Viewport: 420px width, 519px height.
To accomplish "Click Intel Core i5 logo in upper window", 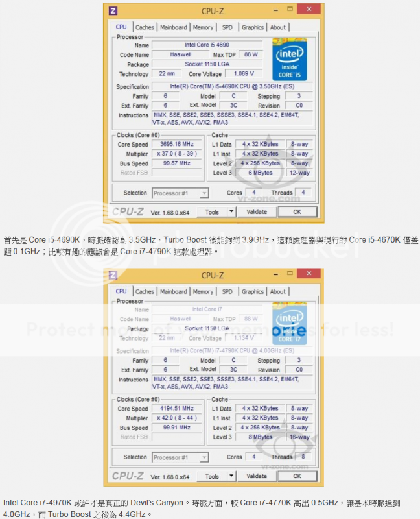I will (290, 60).
